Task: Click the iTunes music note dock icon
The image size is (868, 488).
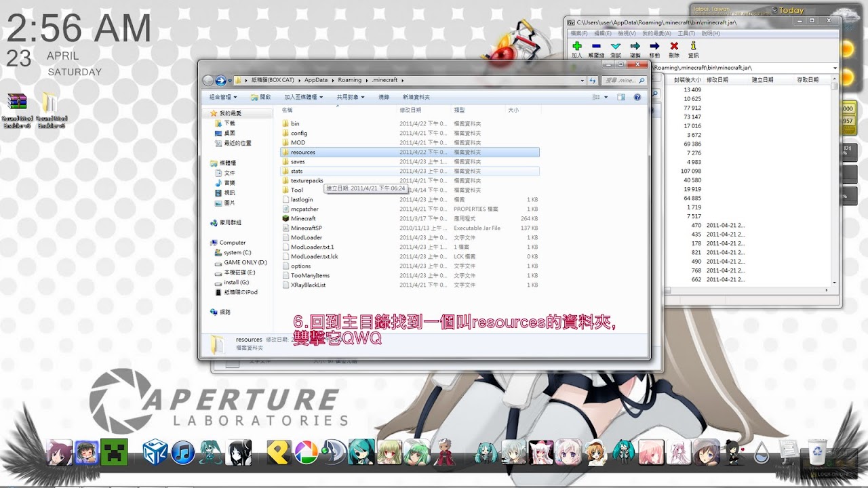Action: (x=183, y=453)
